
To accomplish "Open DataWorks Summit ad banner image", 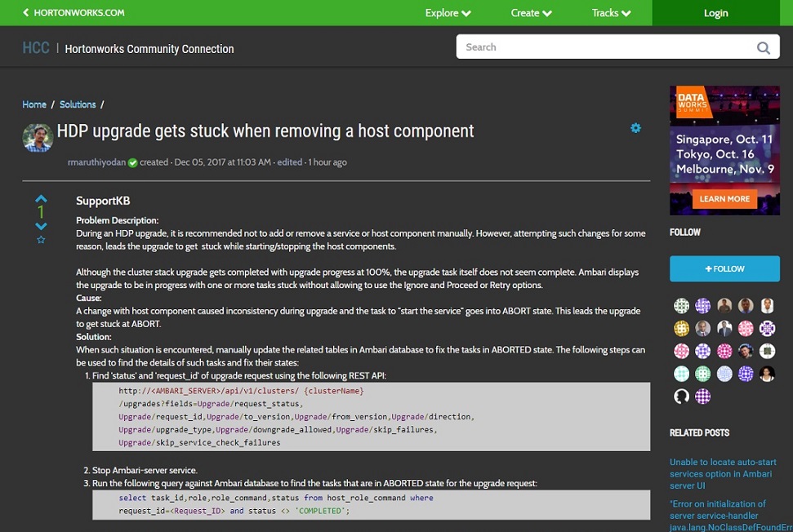I will coord(724,150).
